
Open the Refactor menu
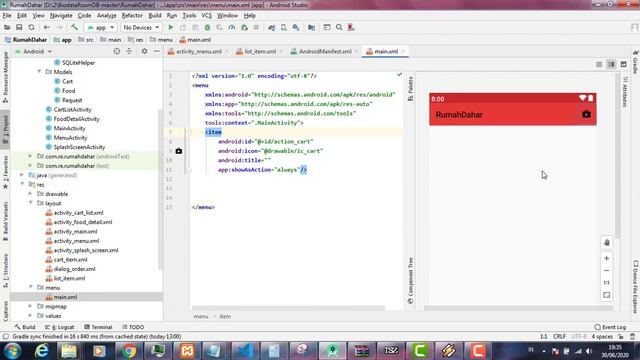(132, 16)
